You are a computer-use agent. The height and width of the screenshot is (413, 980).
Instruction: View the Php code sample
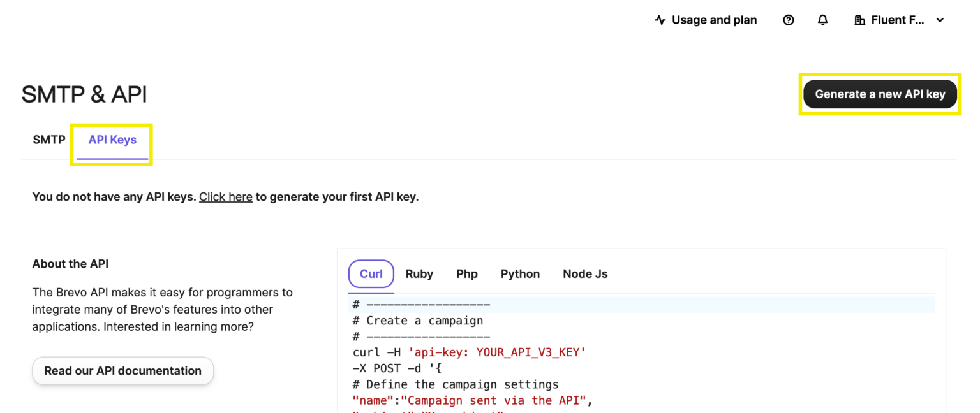(467, 273)
